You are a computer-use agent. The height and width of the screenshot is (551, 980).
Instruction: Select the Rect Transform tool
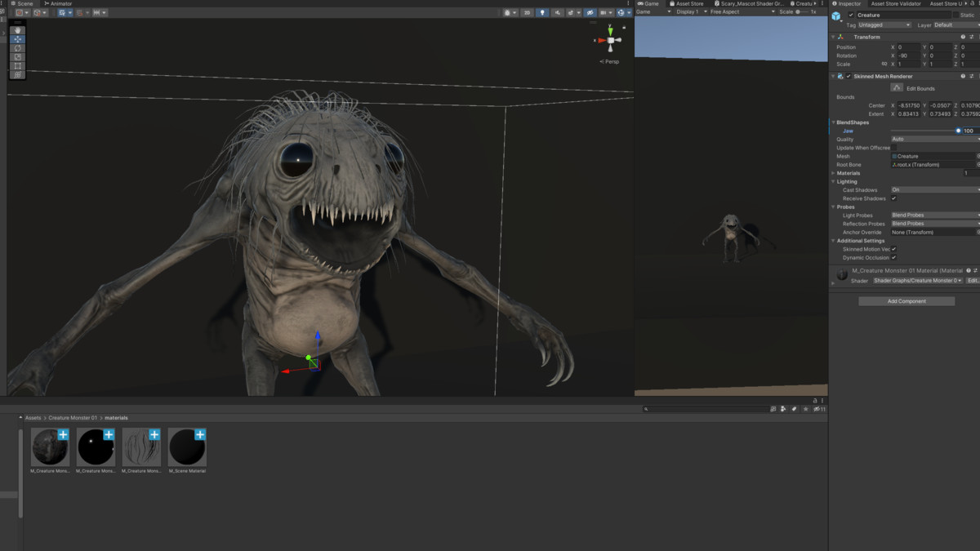[17, 65]
